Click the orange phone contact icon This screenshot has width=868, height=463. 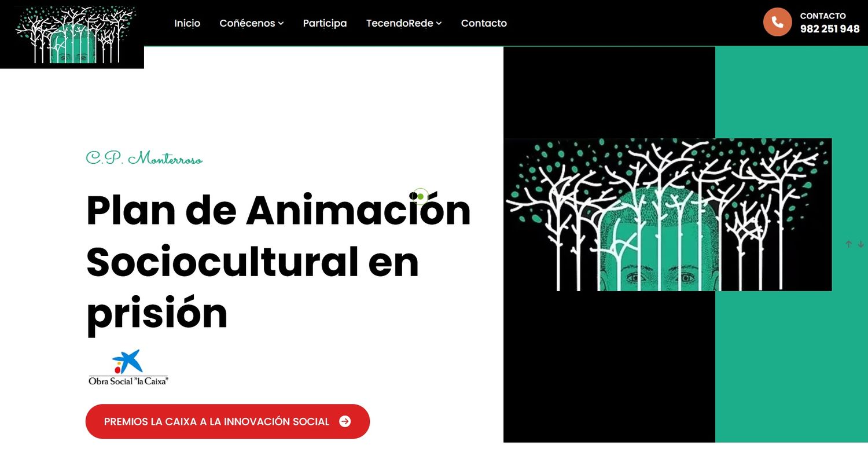777,23
